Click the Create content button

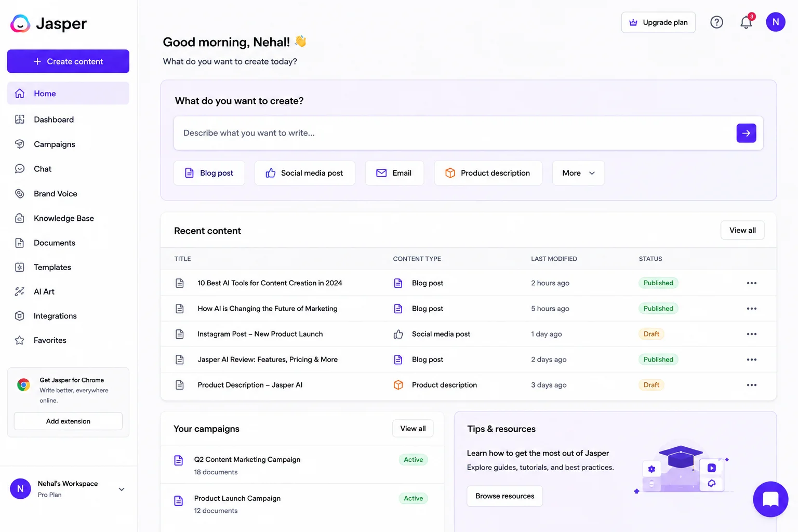coord(68,61)
